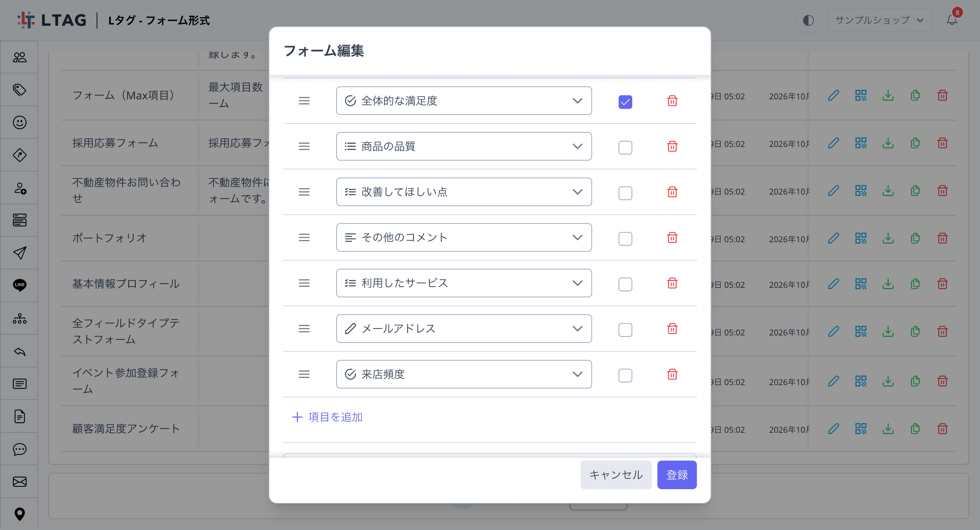This screenshot has height=530, width=980.
Task: Click the 登録 button
Action: click(677, 475)
